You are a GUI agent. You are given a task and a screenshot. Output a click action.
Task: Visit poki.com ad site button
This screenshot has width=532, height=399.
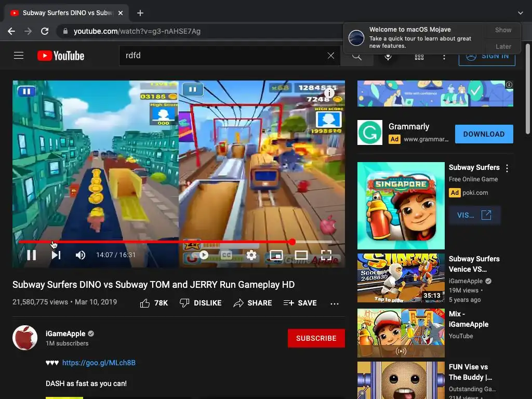(474, 215)
